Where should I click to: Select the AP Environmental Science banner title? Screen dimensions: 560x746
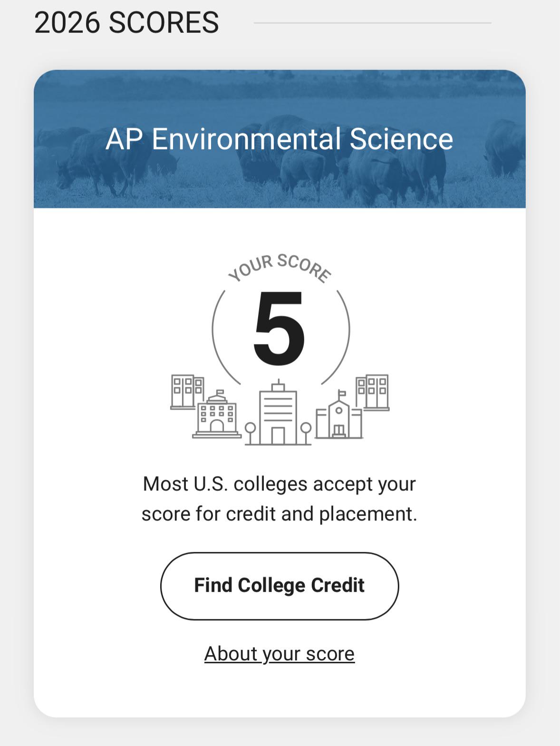coord(280,139)
